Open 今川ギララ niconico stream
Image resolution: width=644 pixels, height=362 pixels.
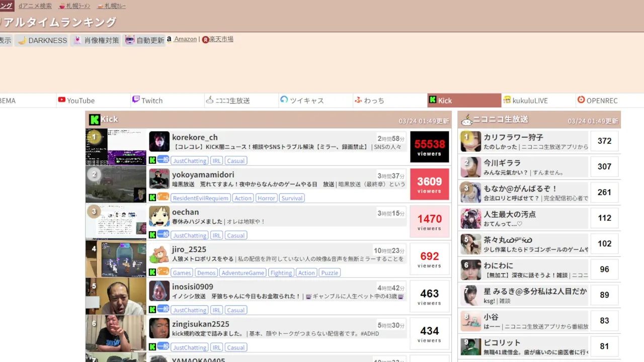[524, 167]
